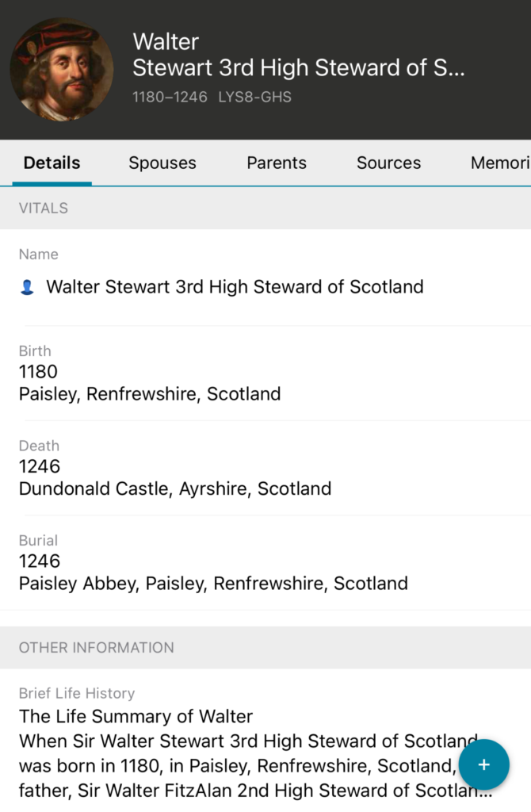Tap the Dundonald Castle, Ayrshire place text
Image resolution: width=531 pixels, height=812 pixels.
[174, 488]
